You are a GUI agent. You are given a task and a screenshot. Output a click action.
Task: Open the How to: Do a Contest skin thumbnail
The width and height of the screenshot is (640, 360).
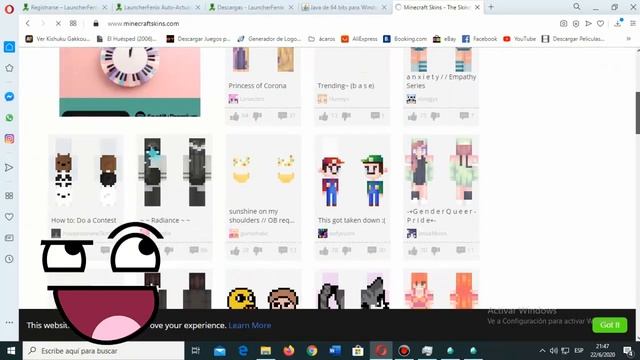pos(86,173)
